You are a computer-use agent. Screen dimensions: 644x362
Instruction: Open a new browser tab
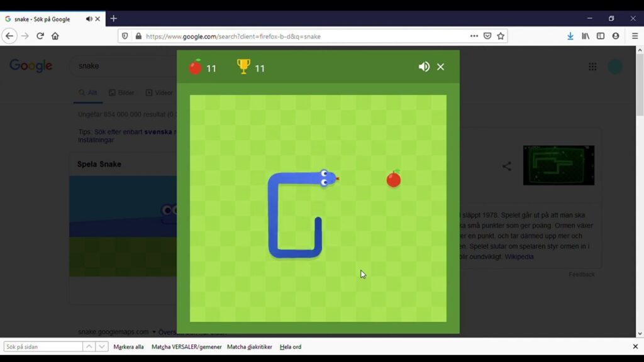[x=114, y=18]
